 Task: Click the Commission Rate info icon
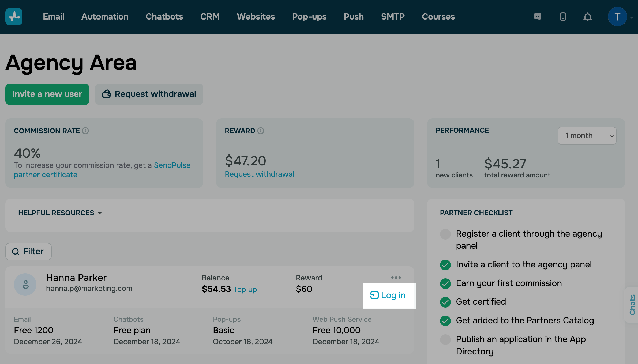[85, 131]
